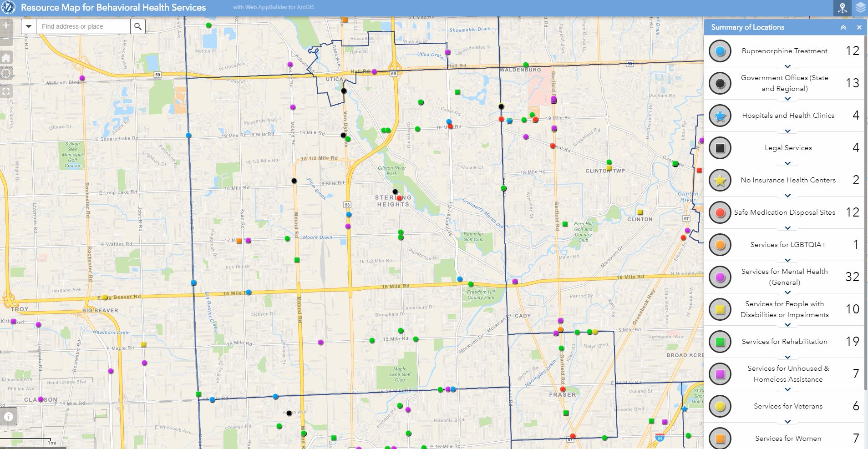The image size is (868, 449).
Task: Click the Find address or place field
Action: pos(83,26)
